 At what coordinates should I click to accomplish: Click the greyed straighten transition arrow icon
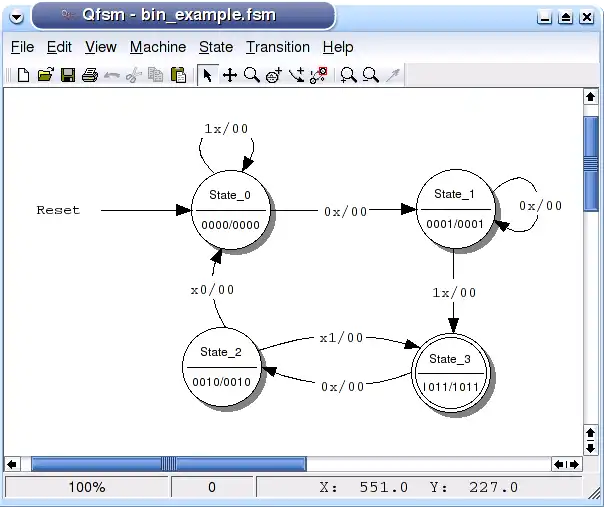(393, 75)
